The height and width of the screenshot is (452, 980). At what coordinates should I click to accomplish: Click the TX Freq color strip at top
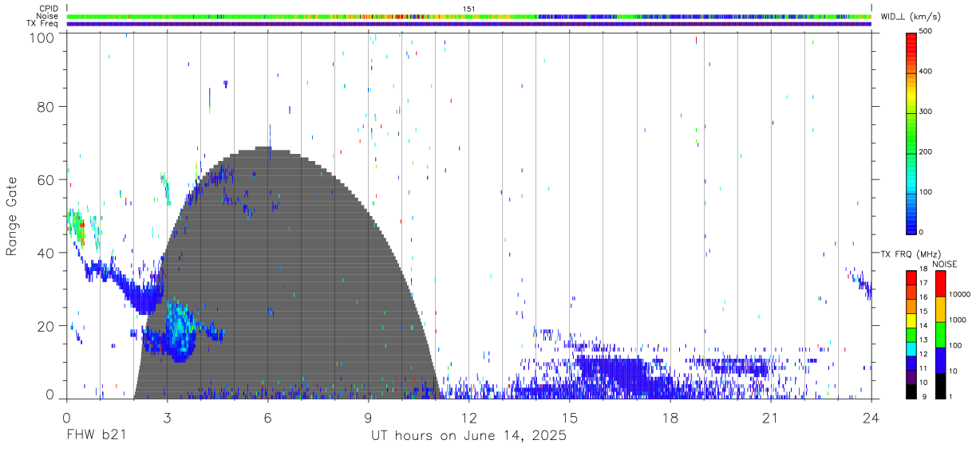(x=468, y=24)
